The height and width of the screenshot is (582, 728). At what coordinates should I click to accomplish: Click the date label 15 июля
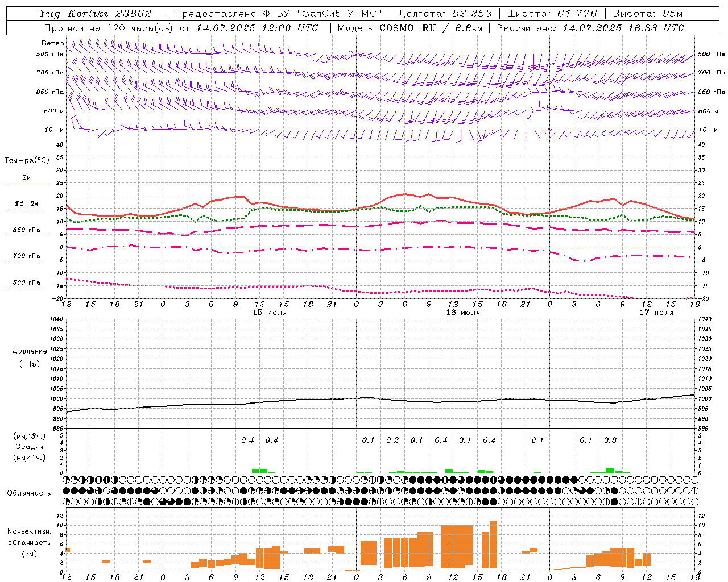(x=270, y=313)
